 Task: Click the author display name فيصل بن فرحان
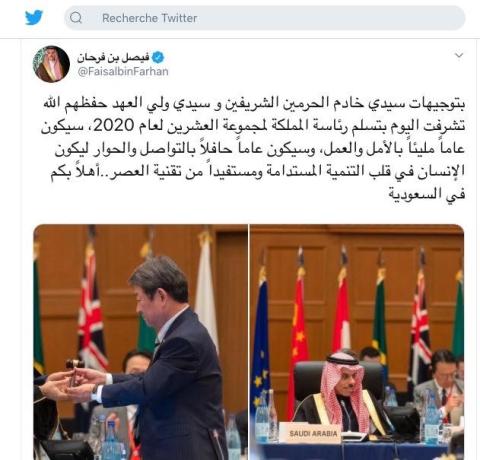[113, 57]
